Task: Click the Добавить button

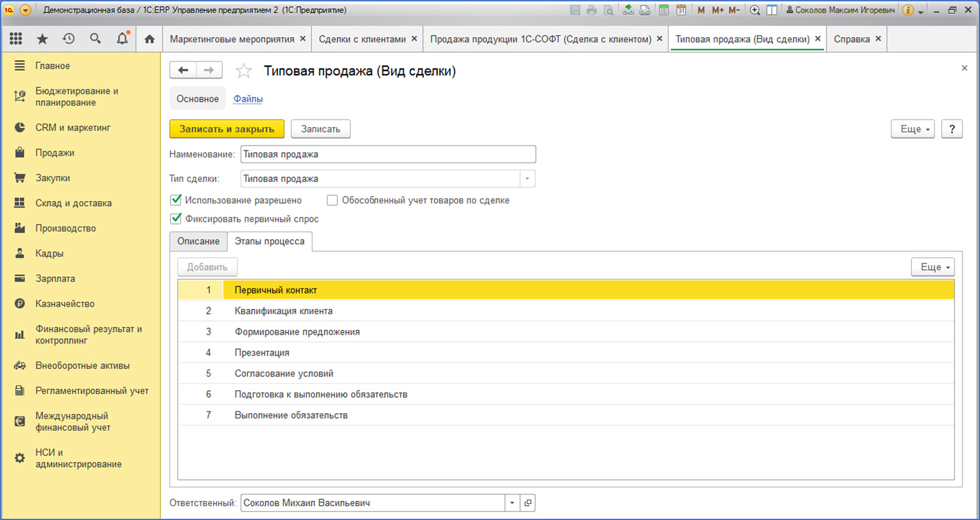Action: (x=208, y=267)
